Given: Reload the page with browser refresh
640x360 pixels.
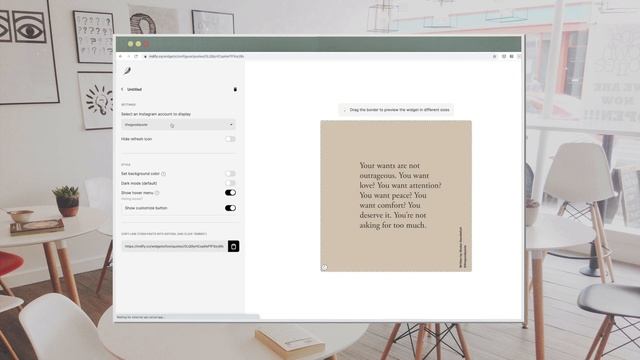Looking at the screenshot, I should [136, 56].
